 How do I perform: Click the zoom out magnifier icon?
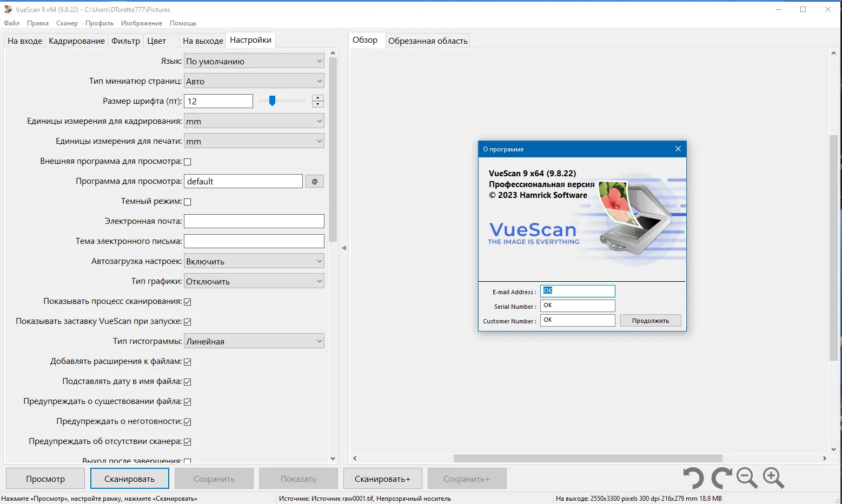(747, 479)
